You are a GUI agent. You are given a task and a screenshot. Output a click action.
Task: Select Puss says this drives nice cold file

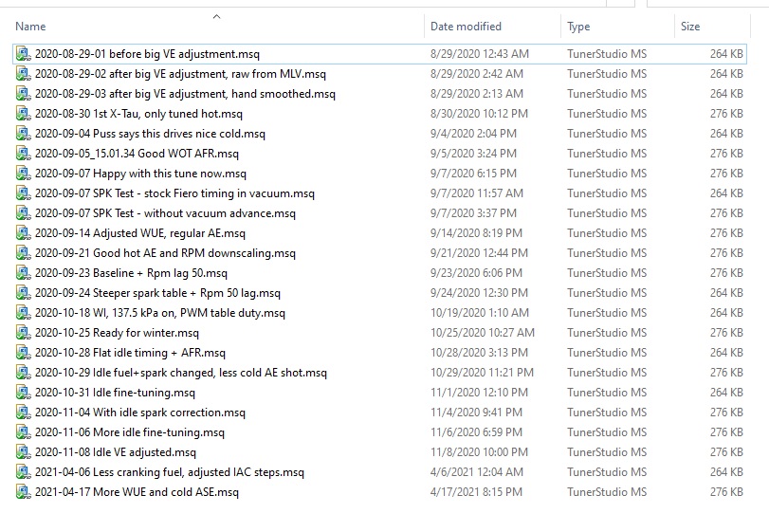150,134
